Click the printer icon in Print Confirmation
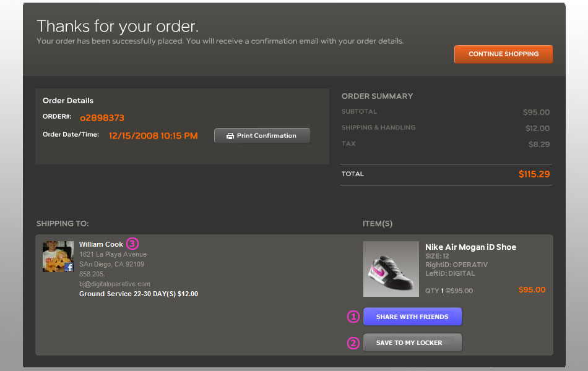This screenshot has width=588, height=371. [x=230, y=136]
